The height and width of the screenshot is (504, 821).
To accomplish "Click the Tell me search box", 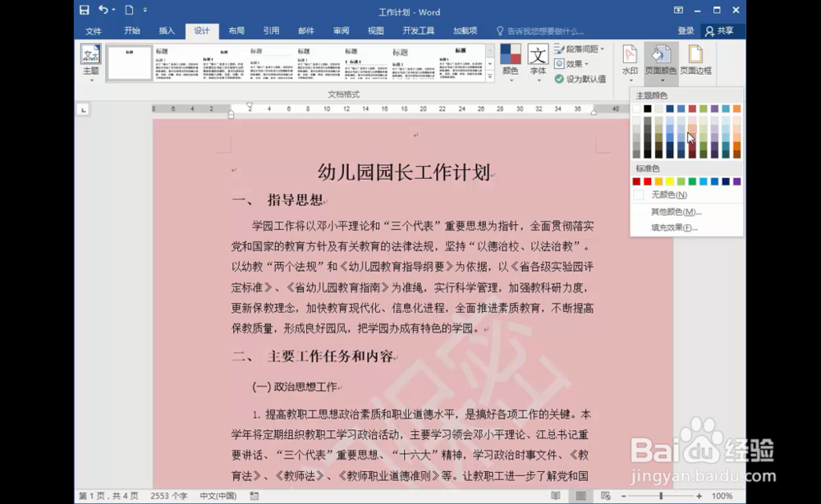I will (540, 31).
